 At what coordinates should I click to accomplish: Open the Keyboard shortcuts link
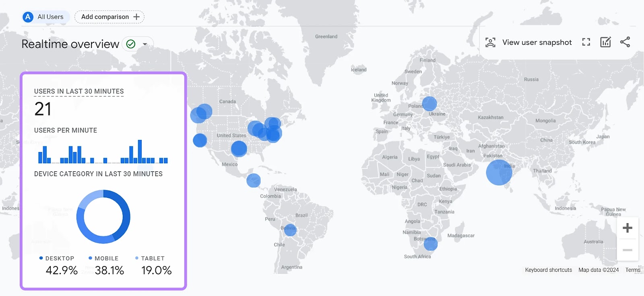tap(548, 270)
